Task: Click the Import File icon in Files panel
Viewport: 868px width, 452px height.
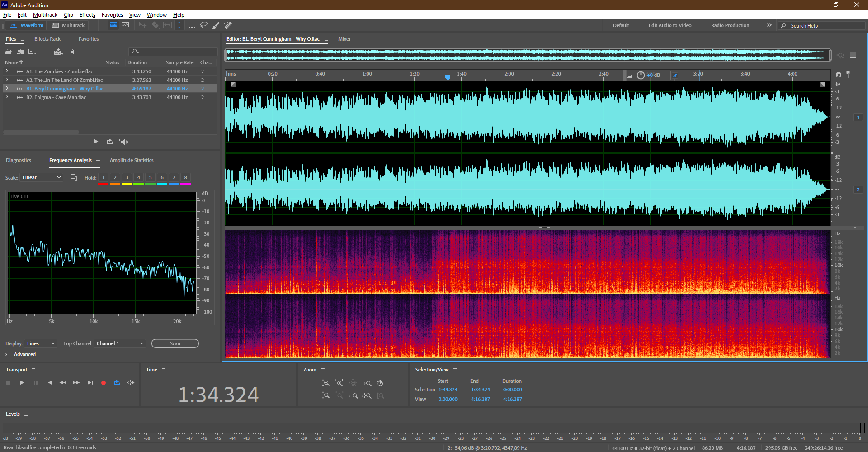Action: pyautogui.click(x=20, y=52)
